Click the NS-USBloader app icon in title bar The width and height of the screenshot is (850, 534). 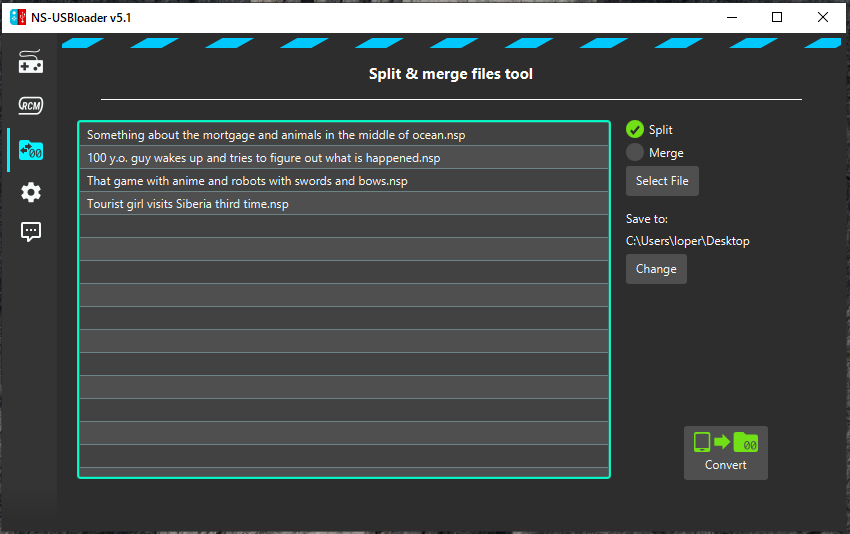pyautogui.click(x=18, y=17)
